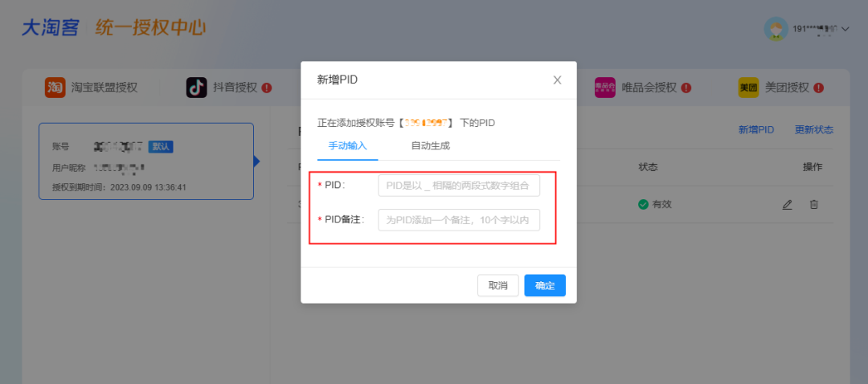Click the pencil edit icon in PID row
Viewport: 868px width, 384px height.
(788, 205)
